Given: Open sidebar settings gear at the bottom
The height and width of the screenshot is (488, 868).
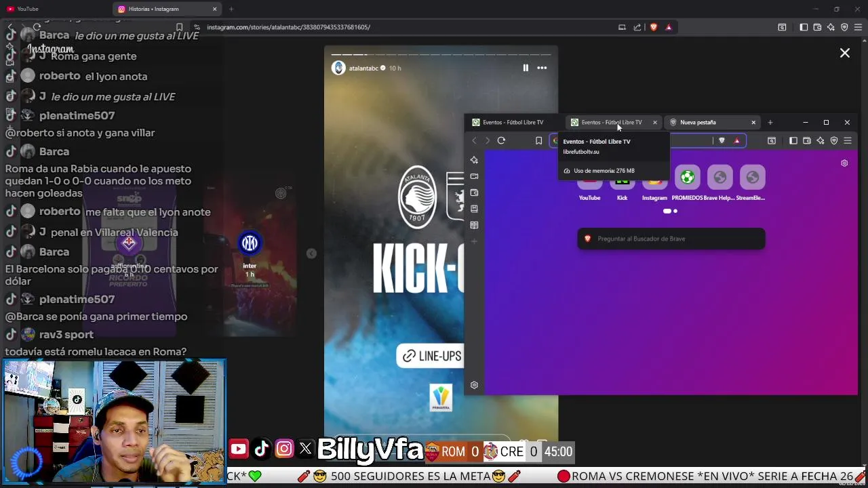Looking at the screenshot, I should click(x=474, y=385).
